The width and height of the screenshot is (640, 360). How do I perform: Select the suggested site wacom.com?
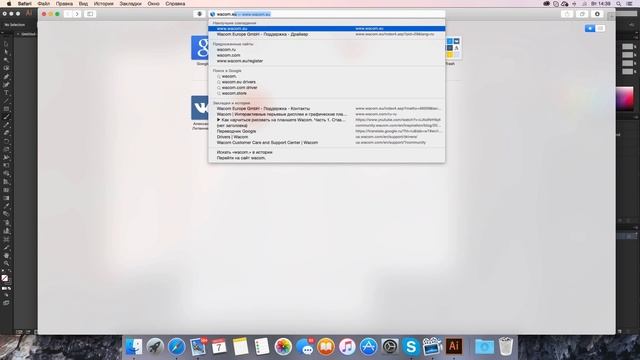(x=229, y=55)
